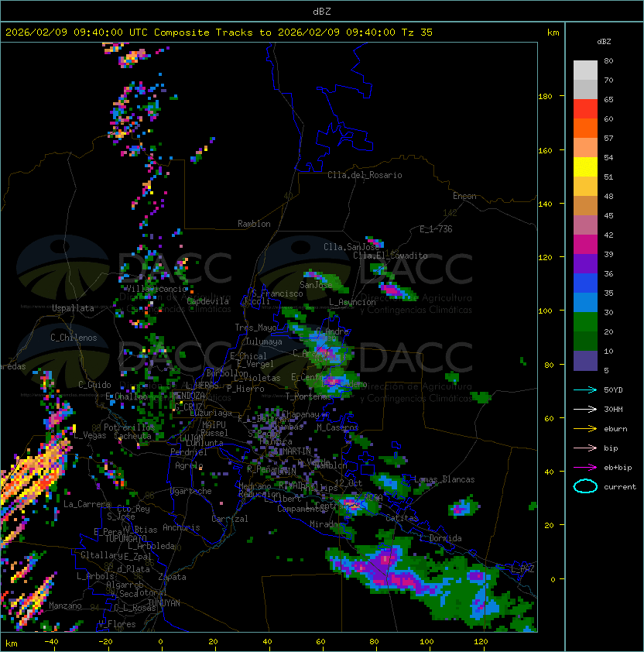The image size is (644, 652).
Task: Click the 160 km tick label
Action: click(545, 150)
